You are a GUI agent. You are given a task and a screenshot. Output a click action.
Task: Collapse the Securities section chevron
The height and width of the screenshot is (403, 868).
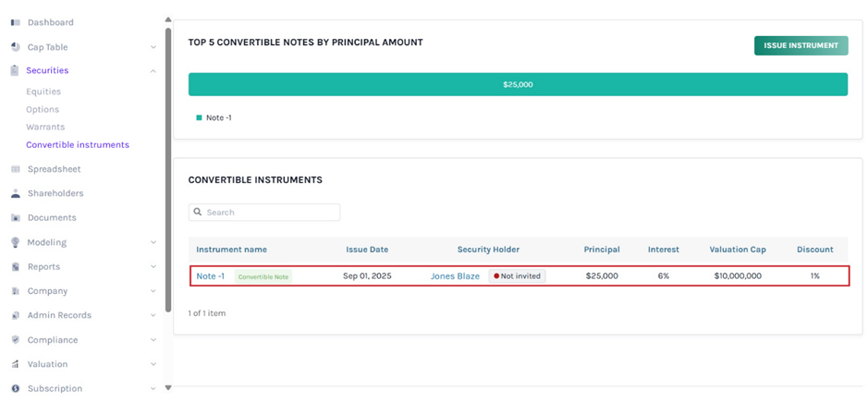pyautogui.click(x=153, y=71)
